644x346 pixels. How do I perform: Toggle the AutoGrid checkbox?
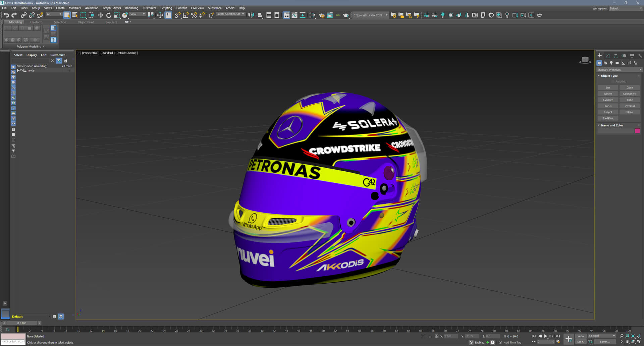pyautogui.click(x=613, y=81)
